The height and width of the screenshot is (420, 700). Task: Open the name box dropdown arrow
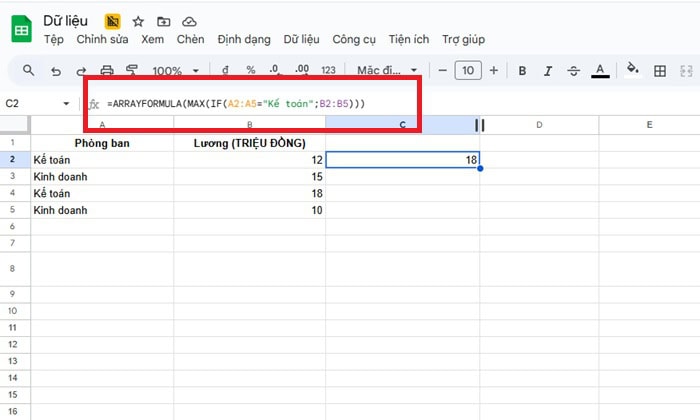(x=66, y=104)
